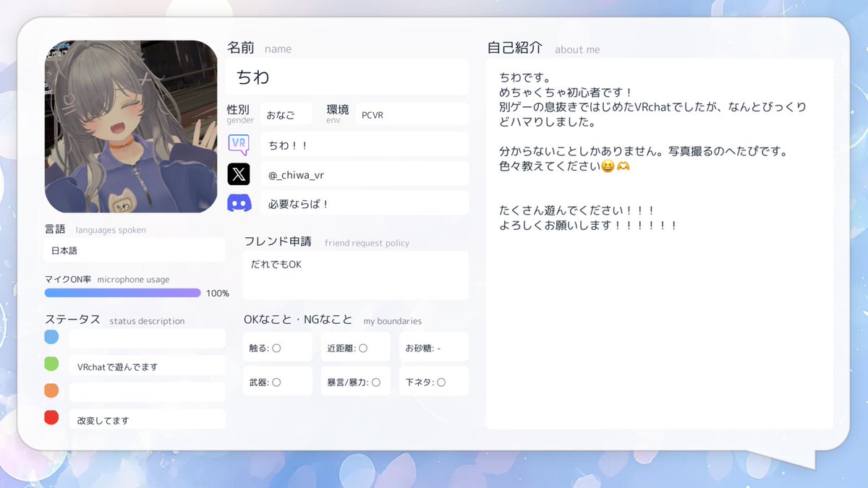Viewport: 868px width, 488px height.
Task: Click the 武器 boundary box
Action: click(x=278, y=381)
